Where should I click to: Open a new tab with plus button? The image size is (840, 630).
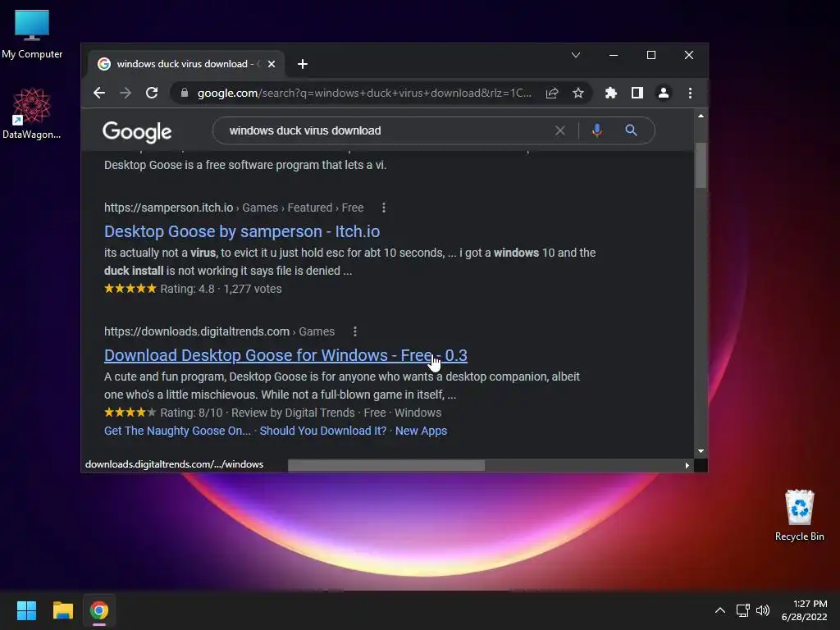pyautogui.click(x=303, y=64)
